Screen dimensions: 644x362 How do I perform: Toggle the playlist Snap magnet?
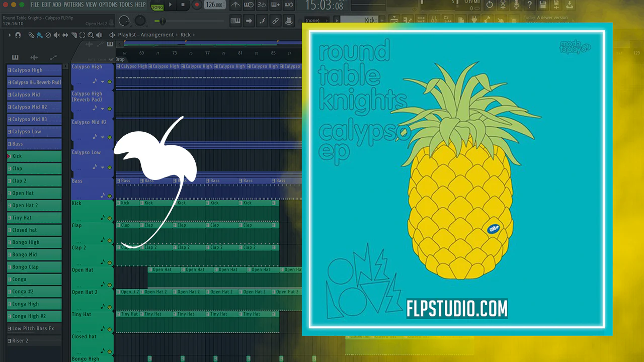[x=18, y=35]
